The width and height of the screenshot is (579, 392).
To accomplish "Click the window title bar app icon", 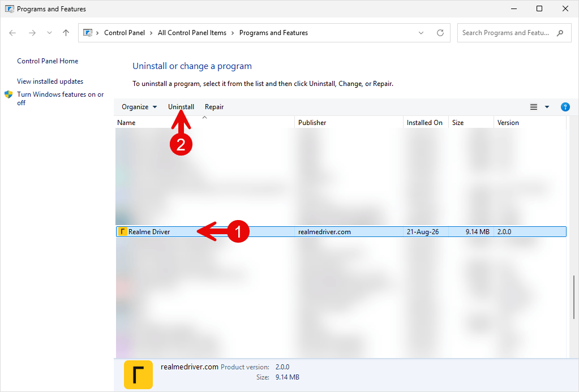I will tap(9, 8).
